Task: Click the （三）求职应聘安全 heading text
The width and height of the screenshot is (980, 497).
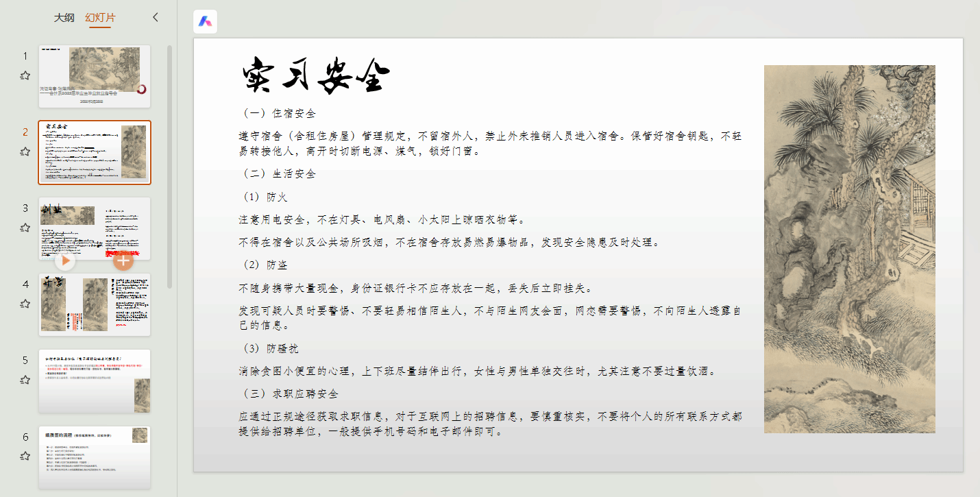Action: coord(289,394)
